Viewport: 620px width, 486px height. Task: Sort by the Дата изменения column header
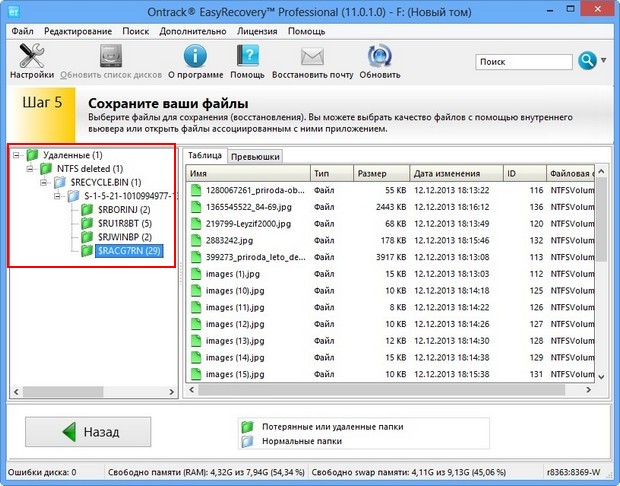coord(457,173)
